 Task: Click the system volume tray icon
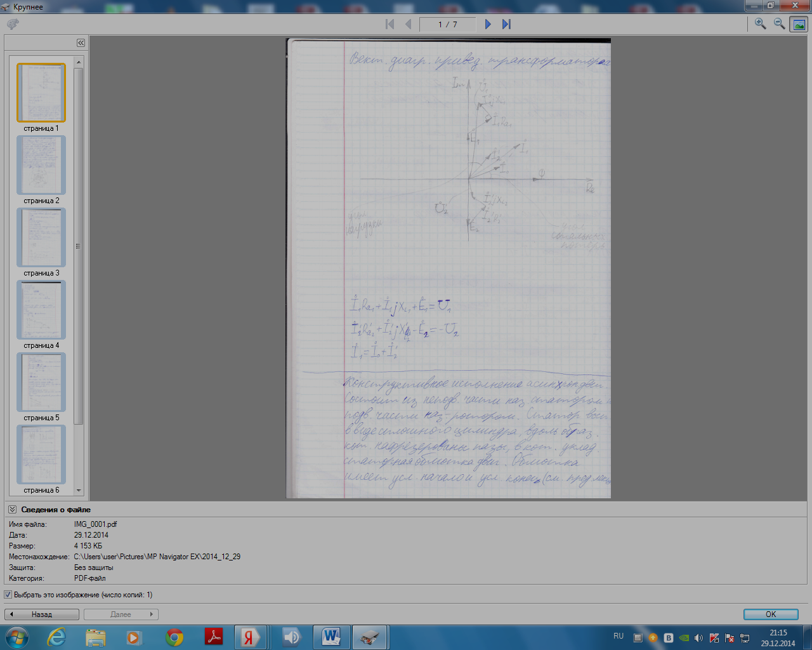[698, 638]
